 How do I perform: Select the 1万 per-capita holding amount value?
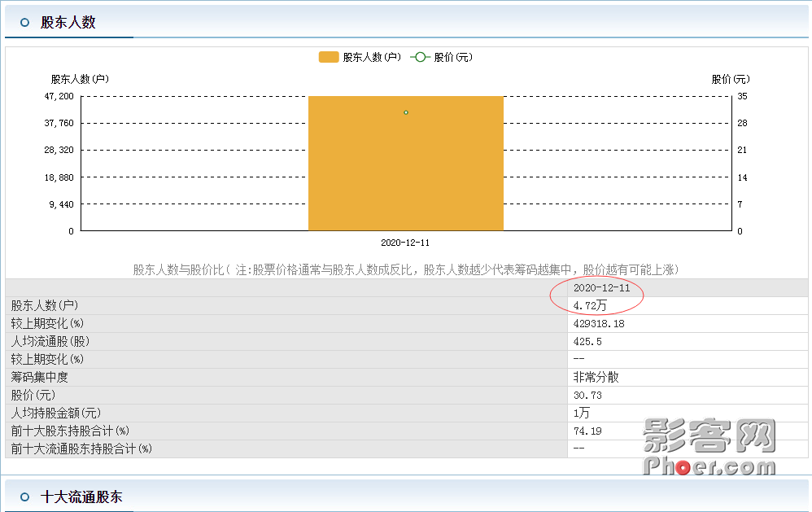click(582, 413)
